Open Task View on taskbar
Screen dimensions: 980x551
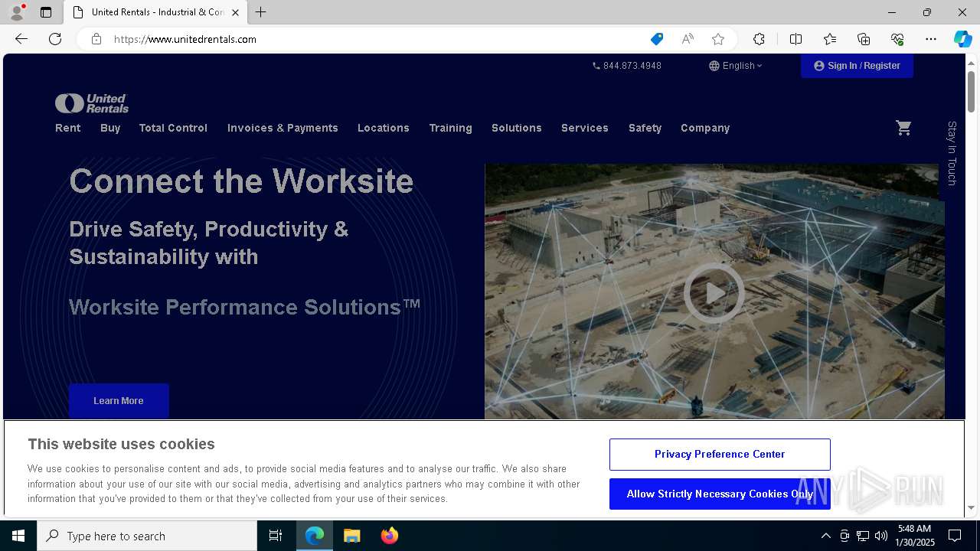276,536
